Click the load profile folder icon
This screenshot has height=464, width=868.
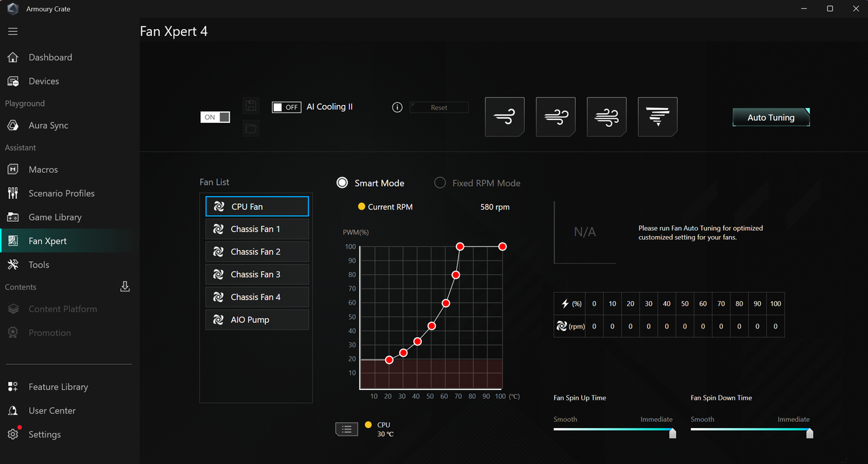click(251, 128)
